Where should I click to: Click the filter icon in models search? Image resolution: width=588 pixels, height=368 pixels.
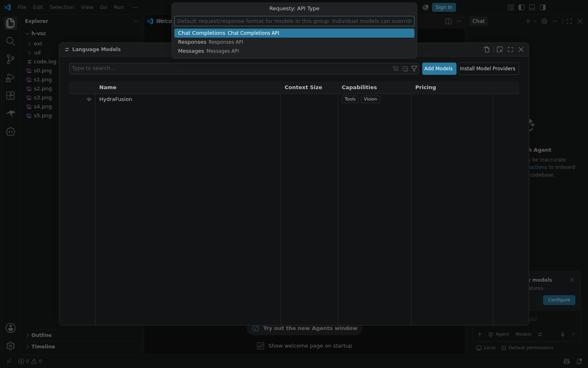point(414,69)
